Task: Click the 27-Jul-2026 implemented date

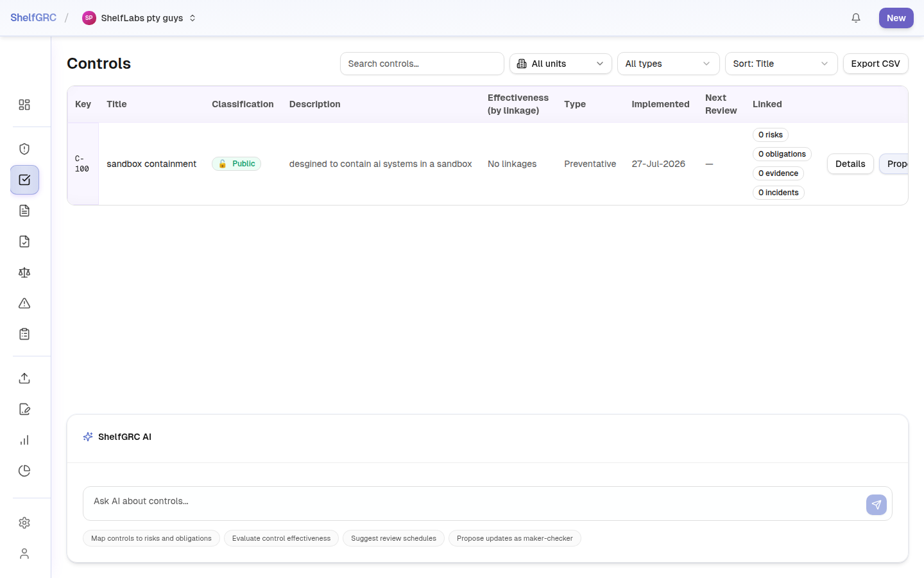Action: pos(658,164)
